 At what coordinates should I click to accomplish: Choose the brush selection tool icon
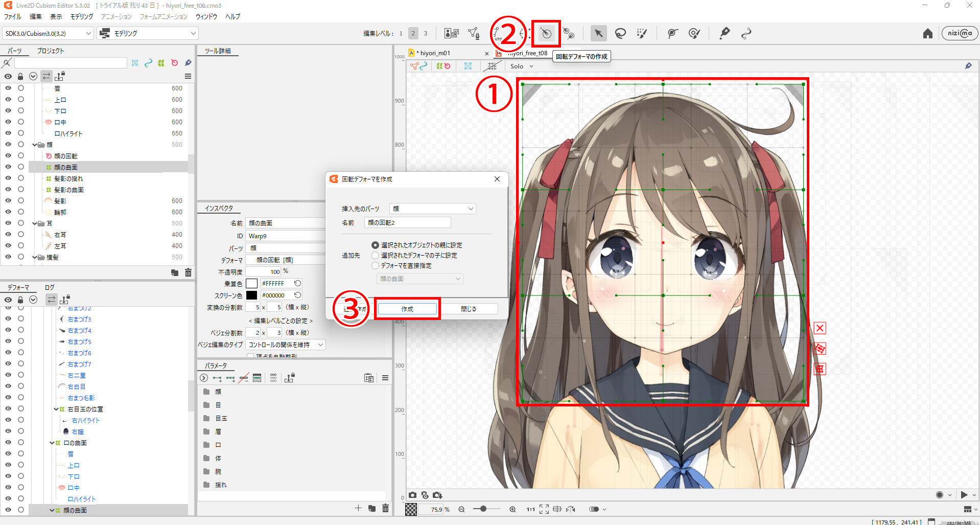tap(642, 34)
